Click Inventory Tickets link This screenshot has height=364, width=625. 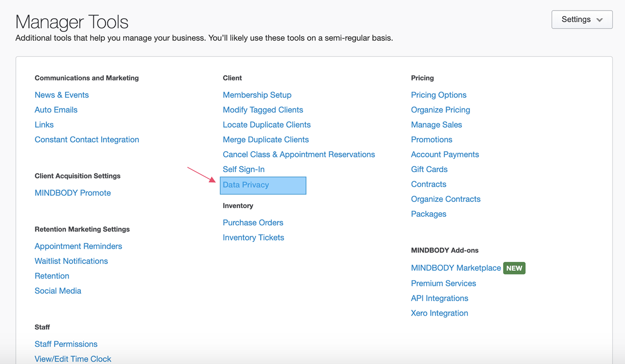pos(253,238)
